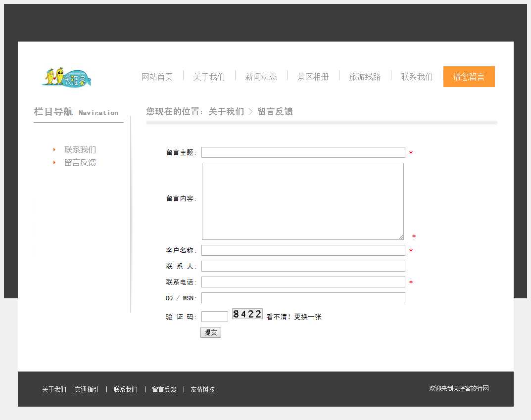Click the 提交 submit button

coord(211,332)
